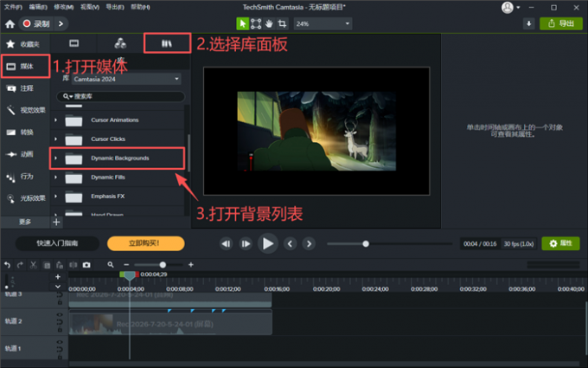This screenshot has height=368, width=588.
Task: Switch to the library books tab
Action: 167,43
